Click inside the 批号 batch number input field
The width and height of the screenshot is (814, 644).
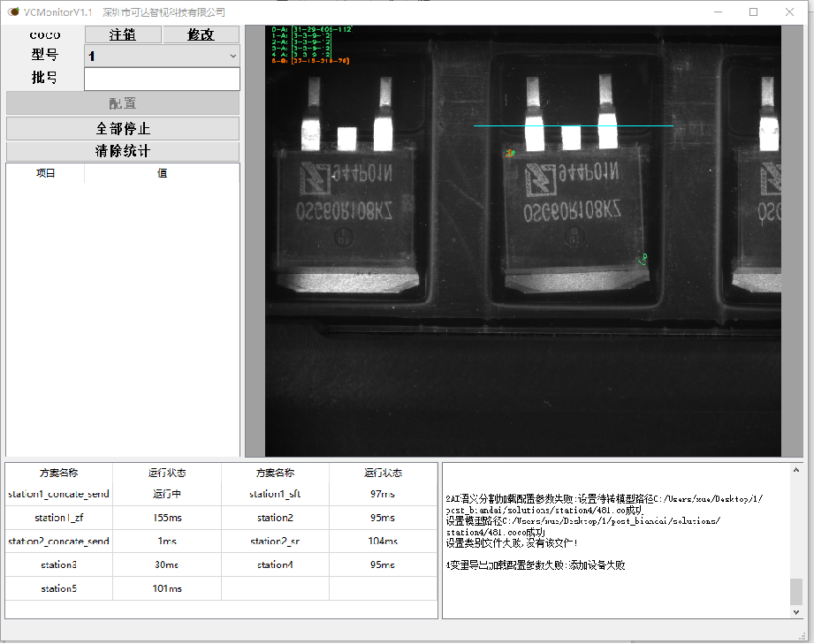(162, 79)
